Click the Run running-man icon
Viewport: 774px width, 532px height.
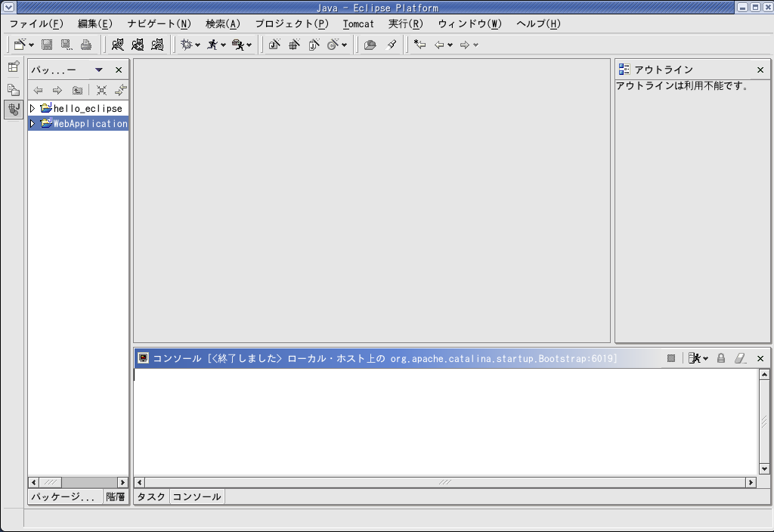212,45
